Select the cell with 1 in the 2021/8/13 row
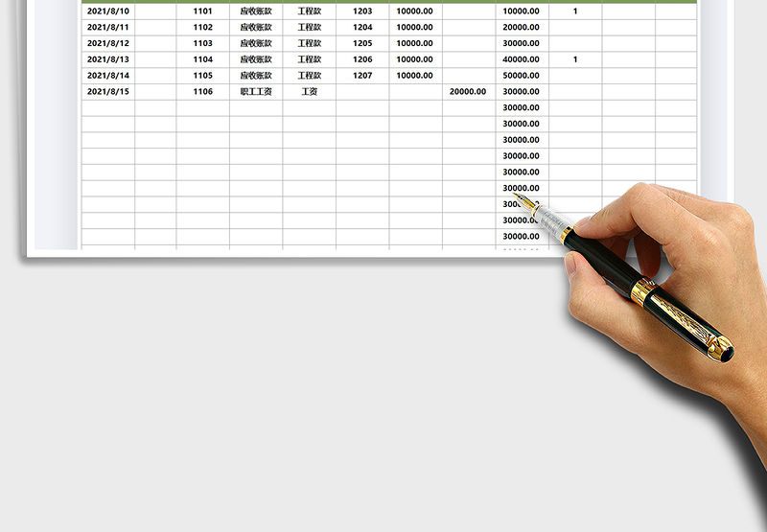 coord(575,59)
